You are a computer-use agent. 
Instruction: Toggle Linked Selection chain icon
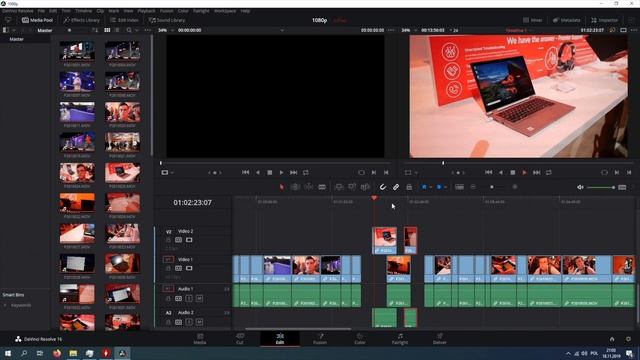click(x=396, y=187)
